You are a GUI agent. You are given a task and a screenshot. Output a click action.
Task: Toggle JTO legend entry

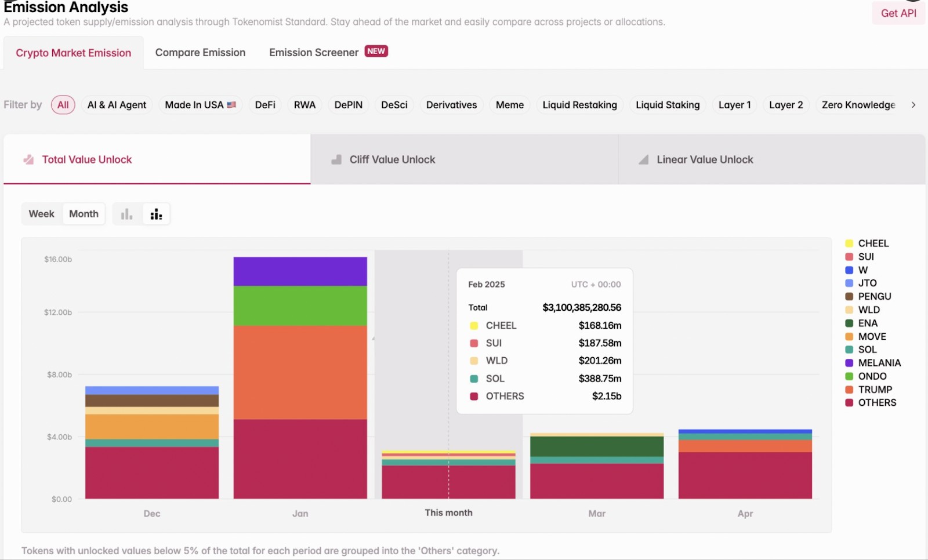point(861,283)
